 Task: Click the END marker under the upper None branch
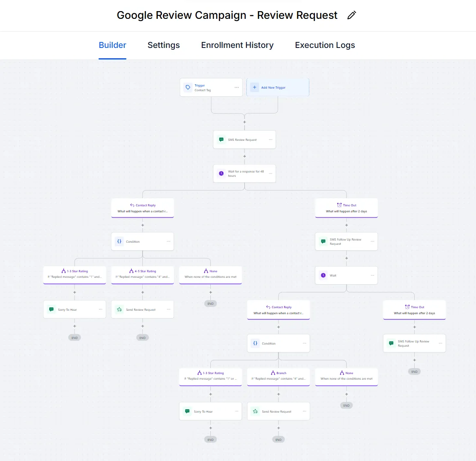pyautogui.click(x=210, y=303)
